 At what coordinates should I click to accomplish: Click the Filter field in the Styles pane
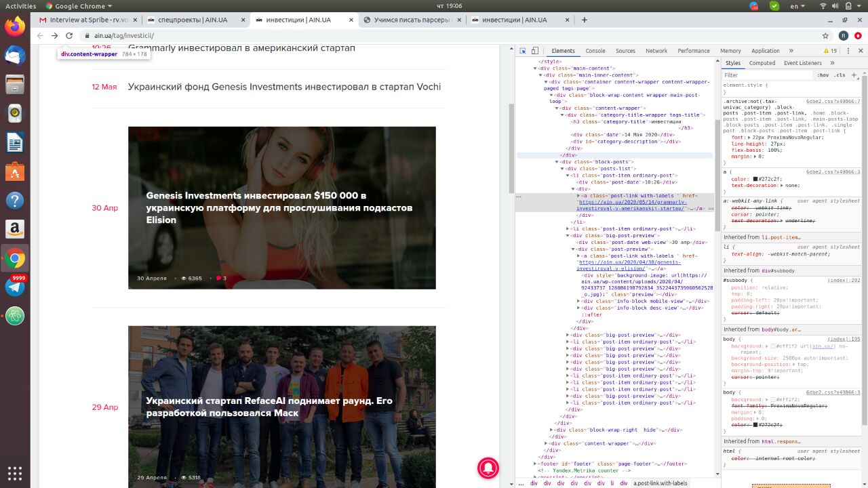pos(766,75)
